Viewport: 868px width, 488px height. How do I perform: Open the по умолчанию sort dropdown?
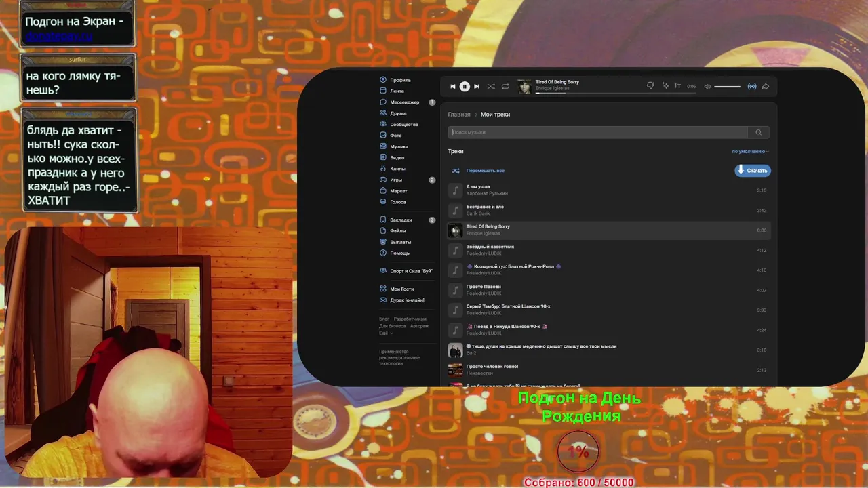[750, 152]
